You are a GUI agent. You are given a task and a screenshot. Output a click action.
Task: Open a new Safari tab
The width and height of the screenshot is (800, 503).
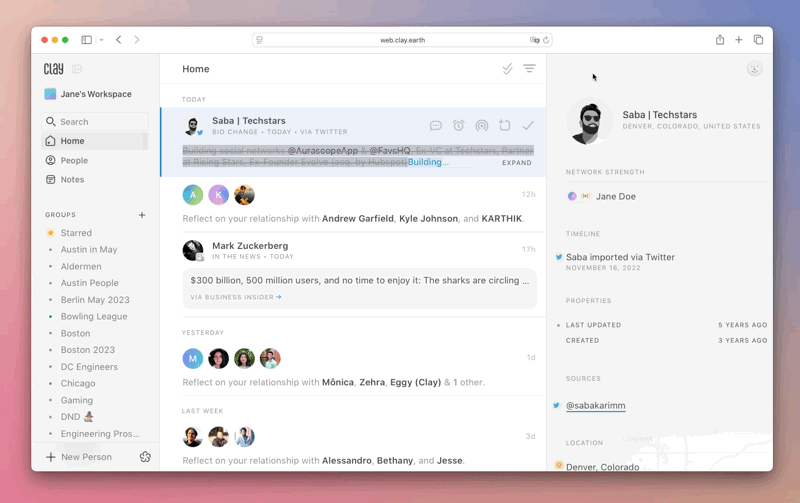738,40
